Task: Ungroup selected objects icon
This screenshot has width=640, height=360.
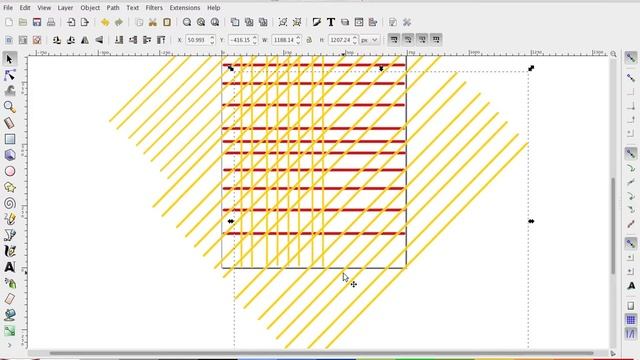Action: (297, 22)
